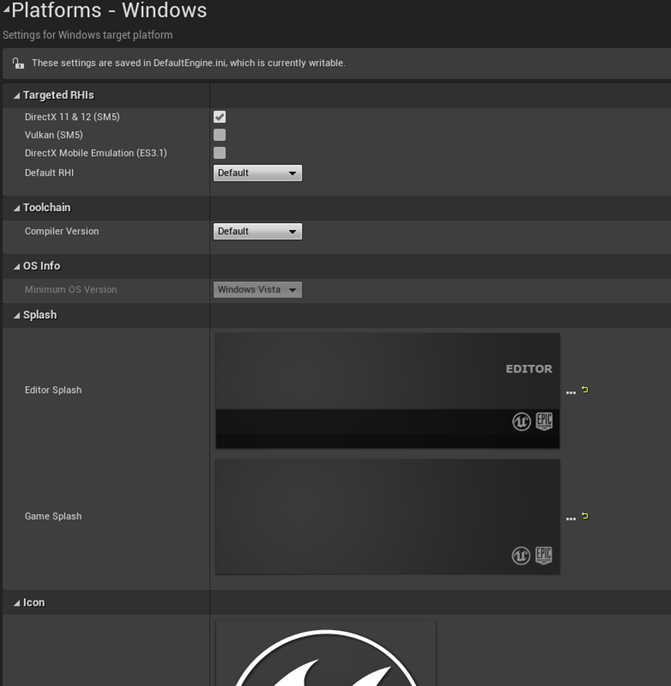Click 'Settings for Windows target platform' text
Screen dimensions: 671x686
[x=87, y=35]
